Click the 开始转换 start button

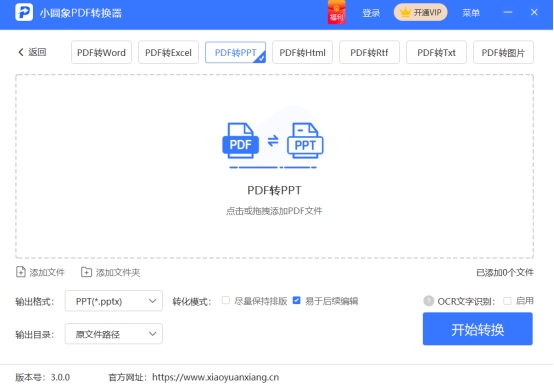(x=478, y=329)
